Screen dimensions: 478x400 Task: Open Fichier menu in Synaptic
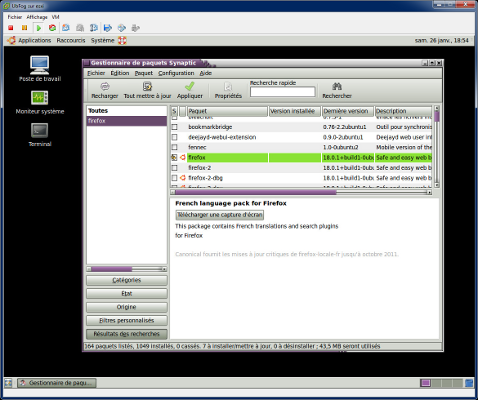click(x=96, y=73)
